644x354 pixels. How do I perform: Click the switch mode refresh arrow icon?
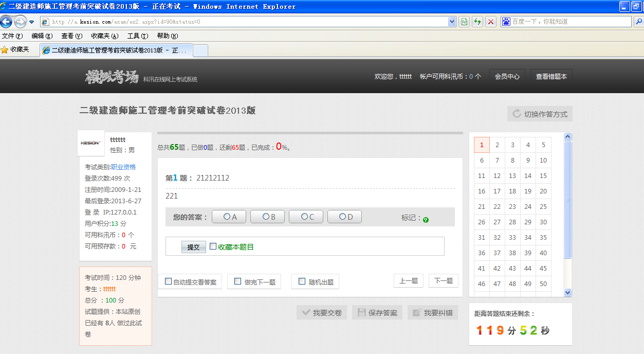(x=517, y=114)
